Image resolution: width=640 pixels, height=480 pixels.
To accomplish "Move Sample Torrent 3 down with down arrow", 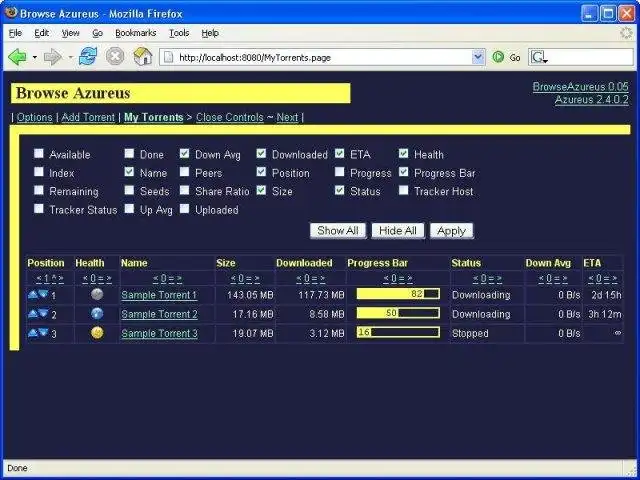I will click(43, 332).
